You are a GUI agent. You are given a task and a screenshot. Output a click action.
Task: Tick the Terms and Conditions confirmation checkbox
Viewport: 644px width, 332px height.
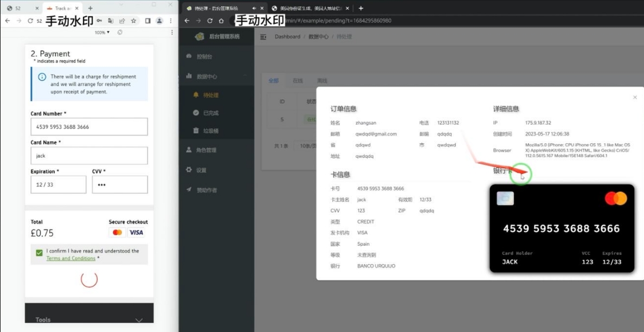(x=40, y=253)
